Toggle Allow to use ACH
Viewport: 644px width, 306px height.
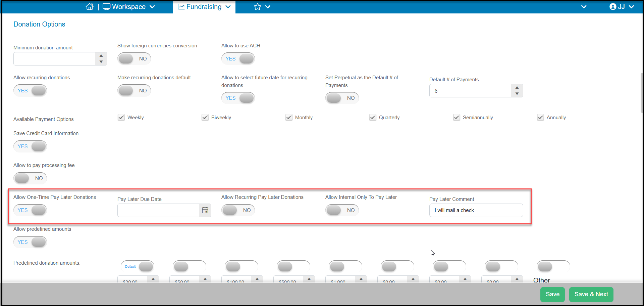pyautogui.click(x=238, y=59)
